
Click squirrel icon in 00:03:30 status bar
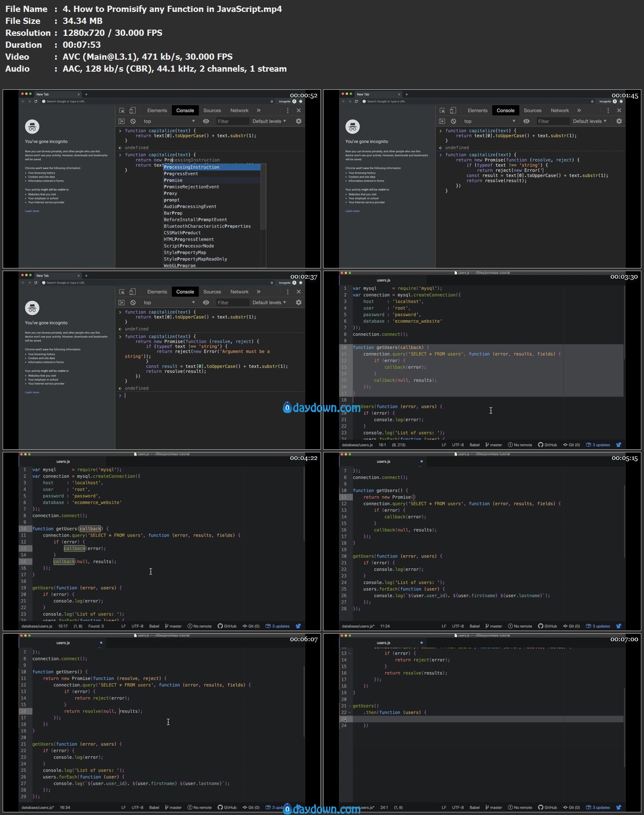click(x=619, y=445)
